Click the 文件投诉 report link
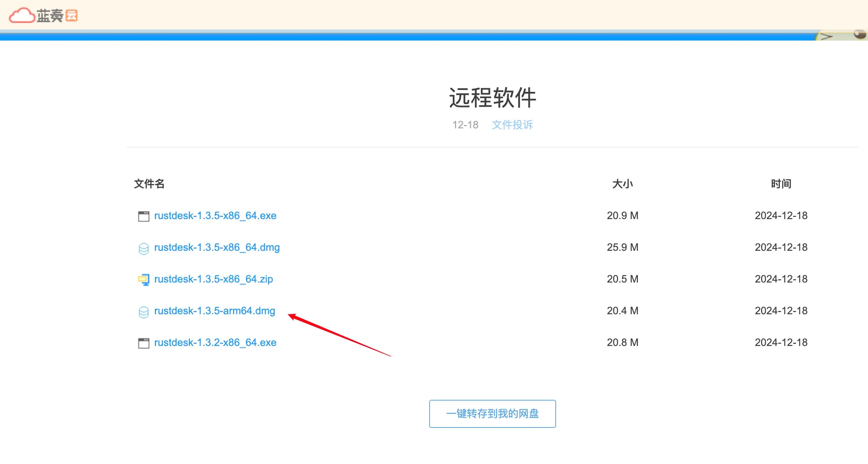 click(x=512, y=125)
